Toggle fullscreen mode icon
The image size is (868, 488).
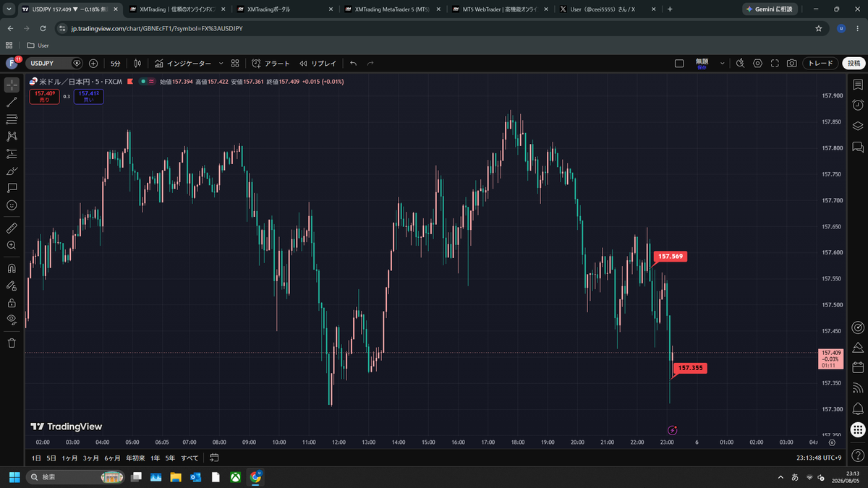(x=775, y=64)
